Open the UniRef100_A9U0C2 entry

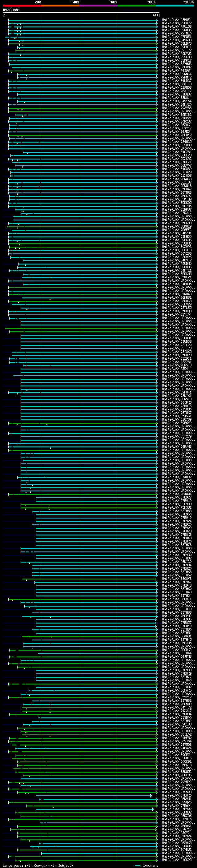pos(176,23)
